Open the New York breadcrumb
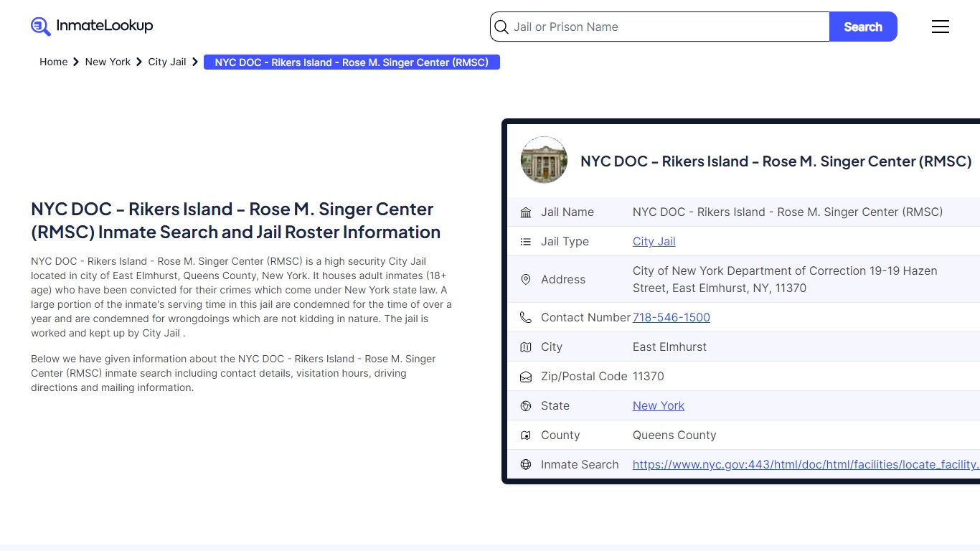 coord(108,62)
